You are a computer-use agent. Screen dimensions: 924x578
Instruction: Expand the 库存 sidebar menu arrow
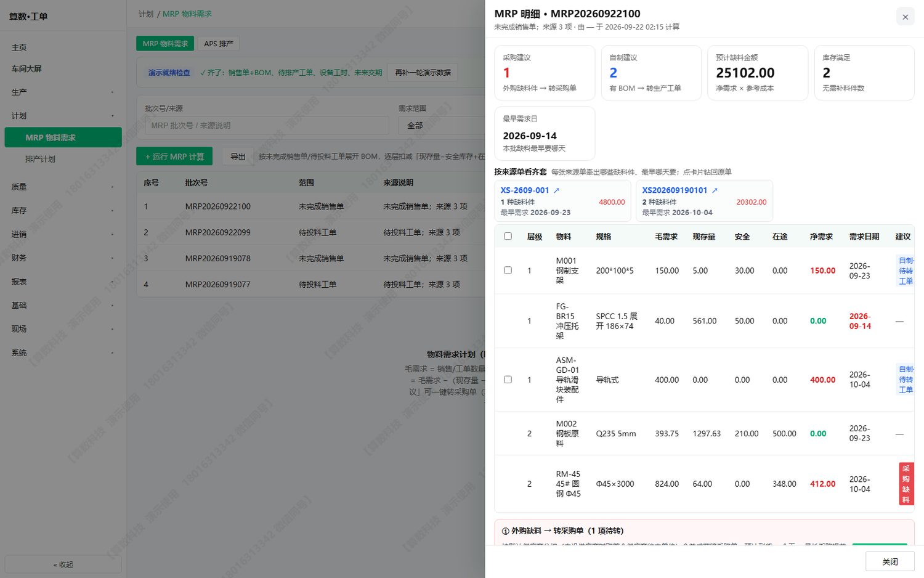point(112,211)
